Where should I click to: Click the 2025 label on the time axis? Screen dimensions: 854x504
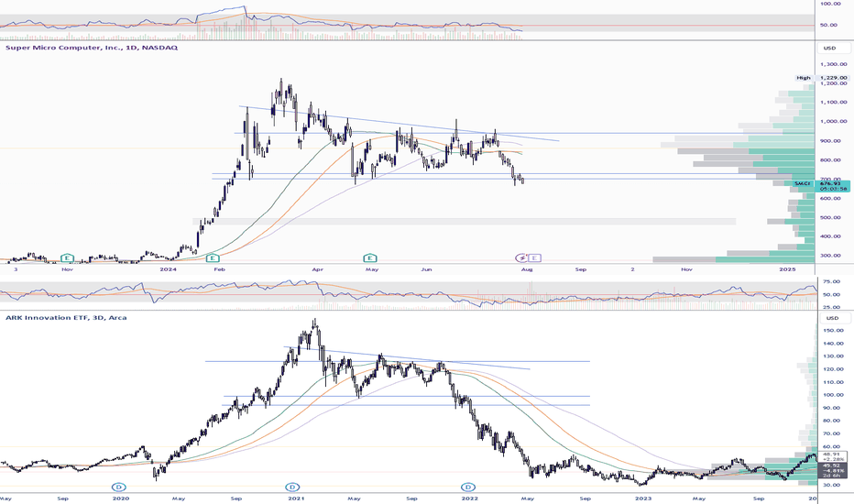(787, 269)
